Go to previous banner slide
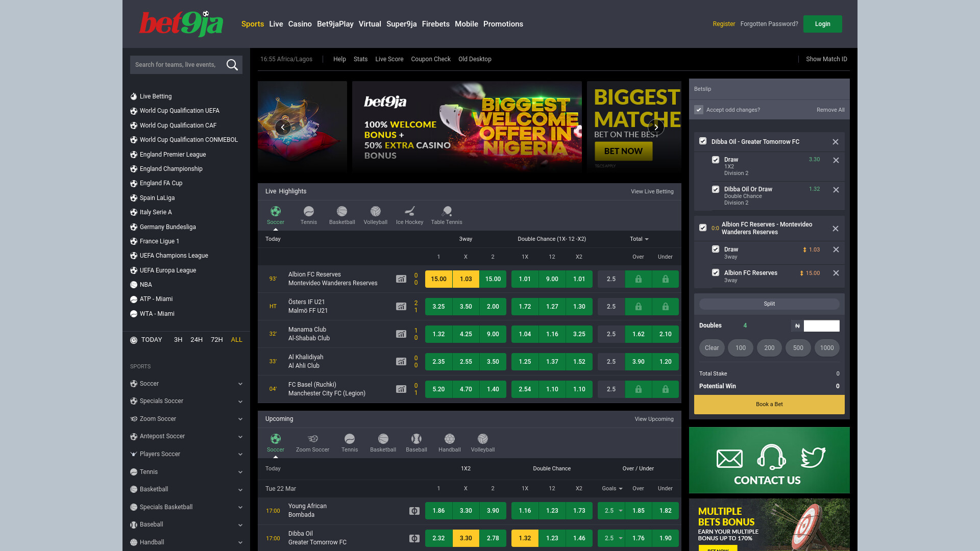980x551 pixels. pyautogui.click(x=283, y=128)
